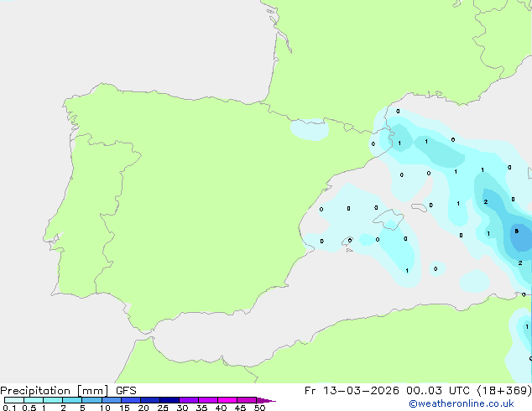This screenshot has height=411, width=532.
Task: Click the "(18+369)" forecast run label
Action: (504, 391)
